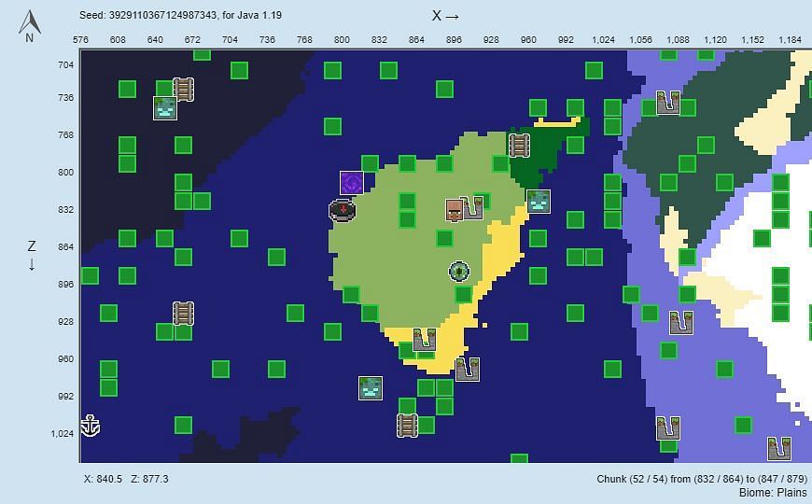Click ravine icon just off the beach's southern tip

click(468, 370)
